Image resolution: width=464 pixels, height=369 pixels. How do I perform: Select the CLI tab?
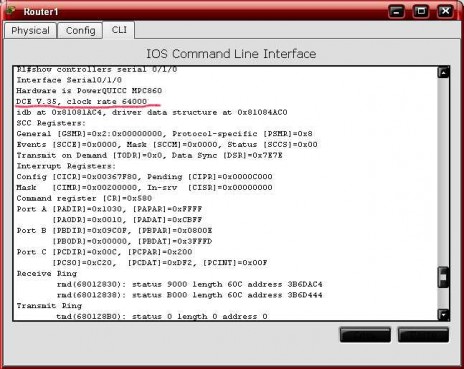coord(119,30)
